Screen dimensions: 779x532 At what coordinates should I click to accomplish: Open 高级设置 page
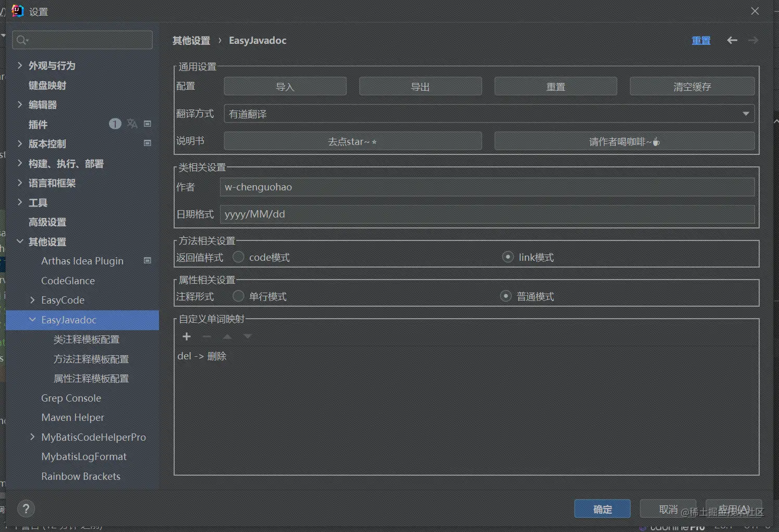47,222
